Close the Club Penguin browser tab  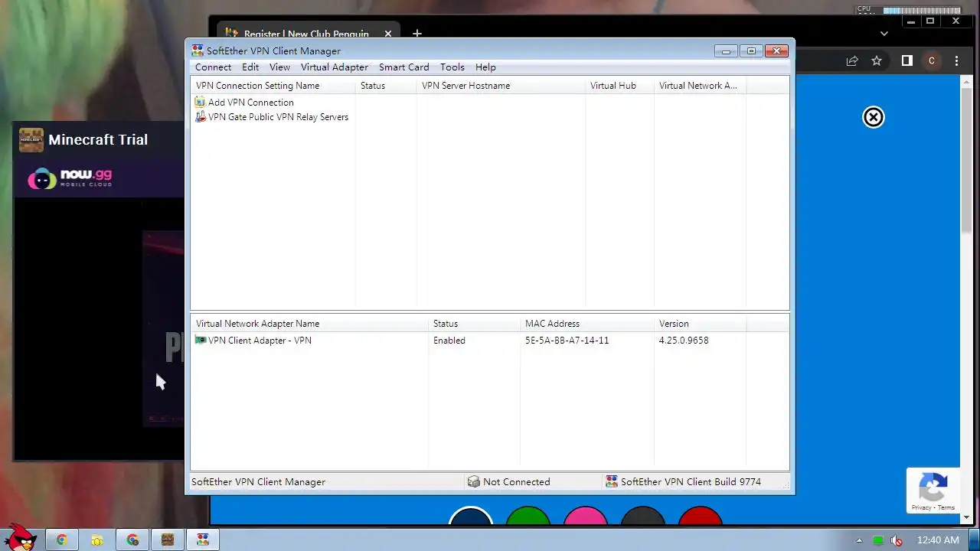[x=388, y=34]
